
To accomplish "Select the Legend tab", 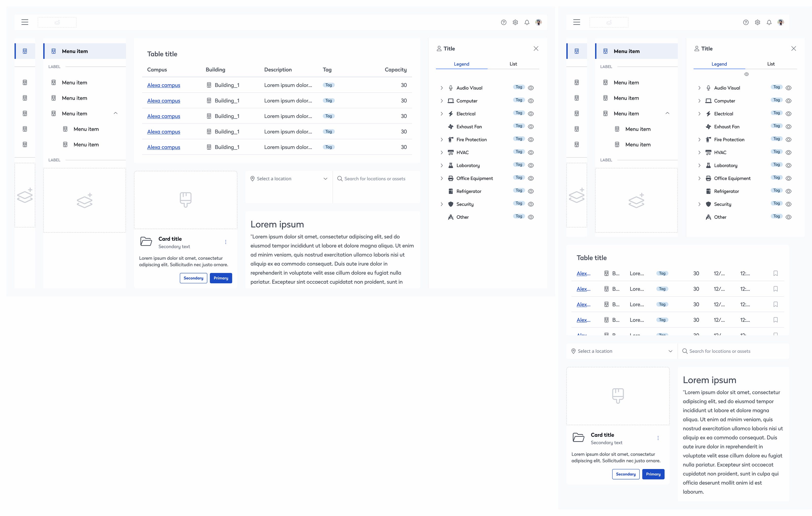I will coord(461,64).
